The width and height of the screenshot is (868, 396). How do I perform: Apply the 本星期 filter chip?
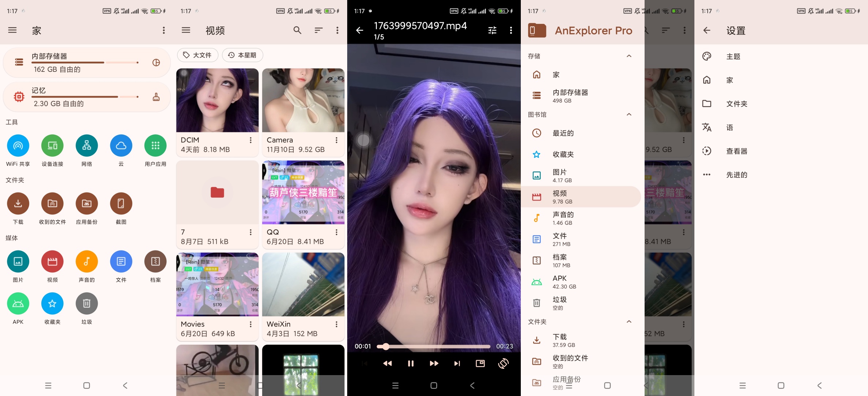pos(242,55)
